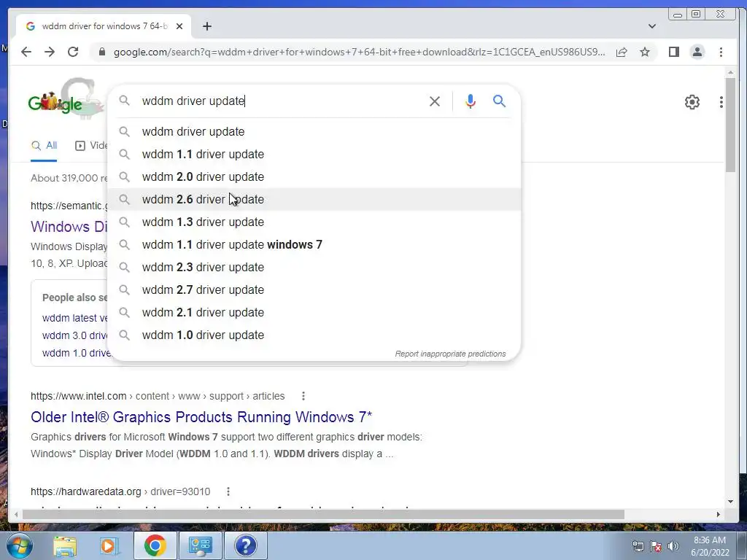Open the 'Windows Di...' purple result link
Image resolution: width=747 pixels, height=560 pixels.
[x=69, y=227]
